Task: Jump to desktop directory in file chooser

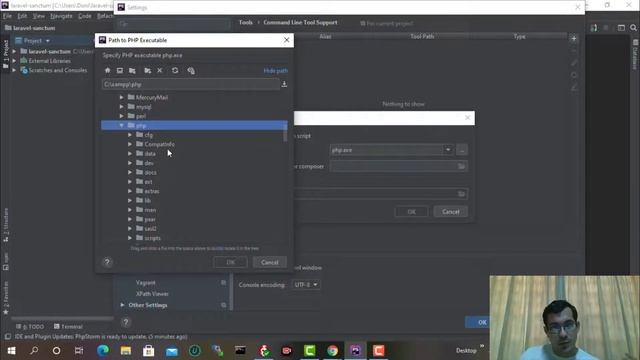Action: (x=120, y=71)
